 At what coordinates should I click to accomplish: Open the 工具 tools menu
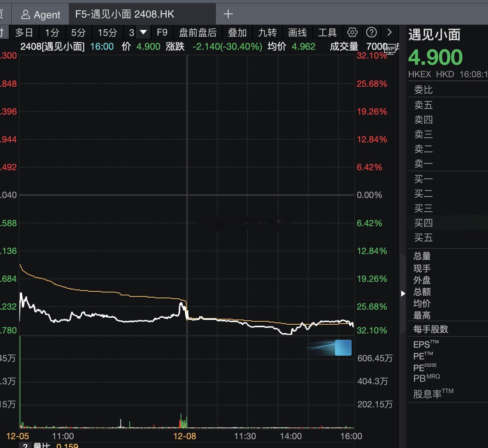tap(327, 33)
